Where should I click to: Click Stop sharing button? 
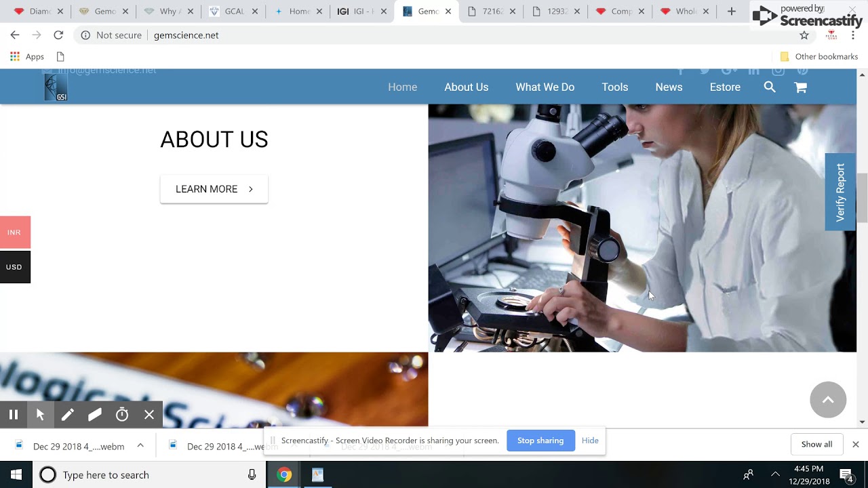(540, 441)
